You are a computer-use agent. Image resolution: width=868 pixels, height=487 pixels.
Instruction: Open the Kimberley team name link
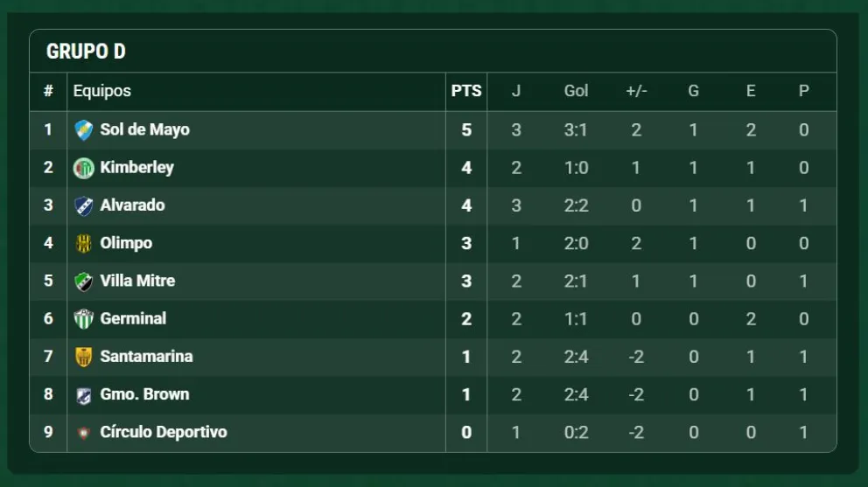pyautogui.click(x=136, y=167)
